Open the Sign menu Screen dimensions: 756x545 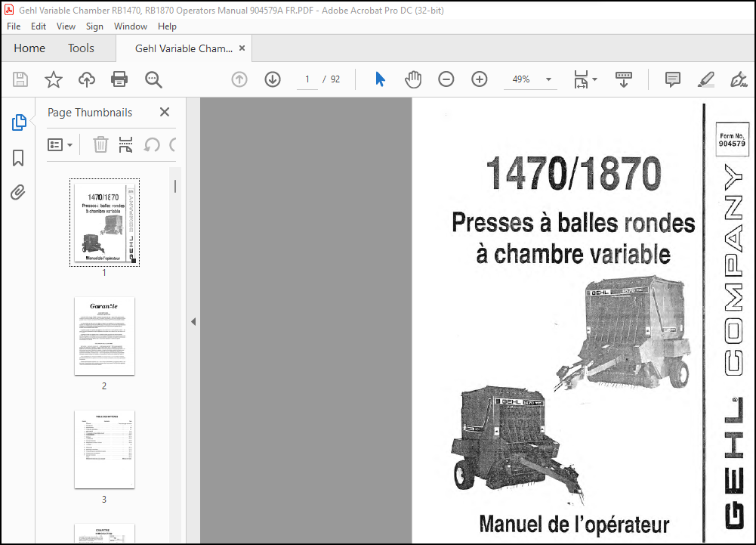tap(94, 26)
